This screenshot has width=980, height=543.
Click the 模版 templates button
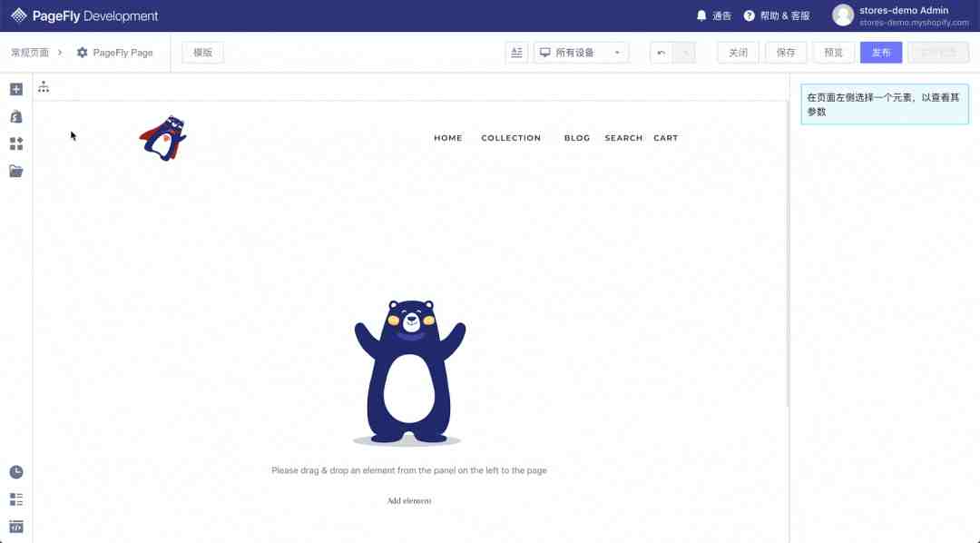coord(202,53)
